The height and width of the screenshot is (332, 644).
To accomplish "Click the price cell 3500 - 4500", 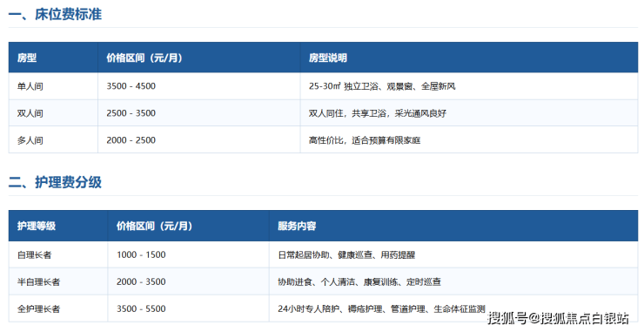I will (131, 86).
